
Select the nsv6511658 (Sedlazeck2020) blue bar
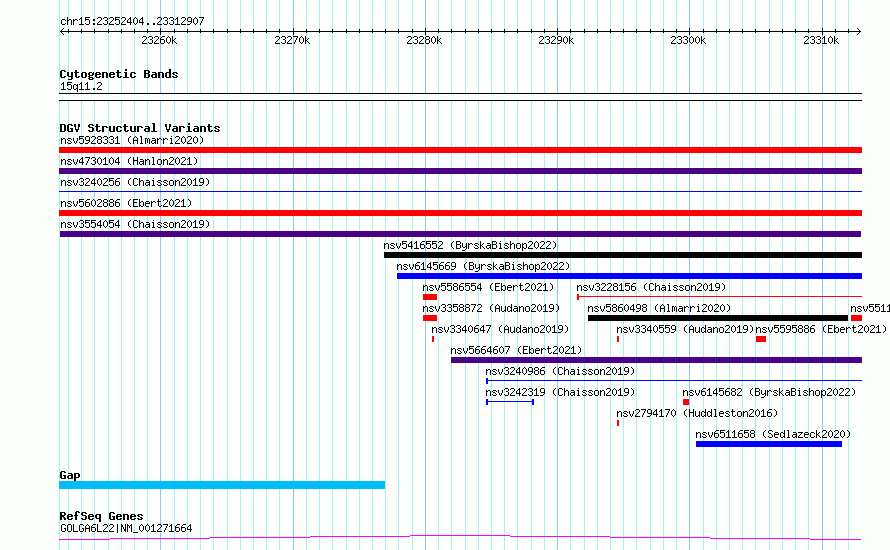[x=769, y=444]
